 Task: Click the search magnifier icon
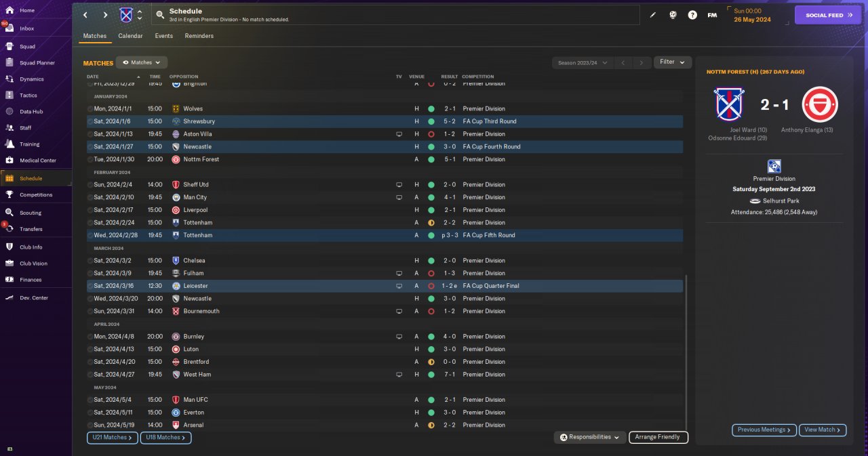coord(160,15)
